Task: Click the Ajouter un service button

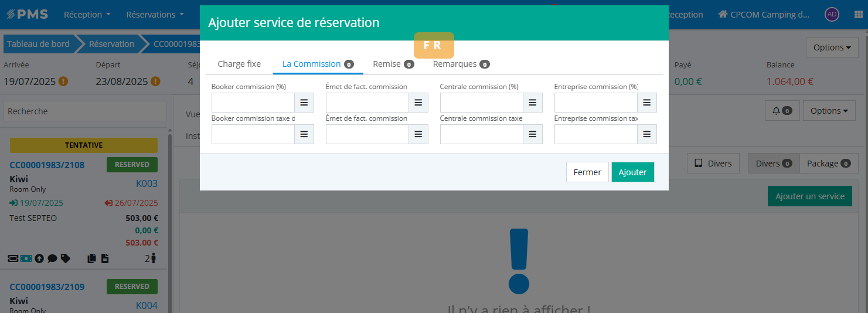Action: [x=809, y=196]
